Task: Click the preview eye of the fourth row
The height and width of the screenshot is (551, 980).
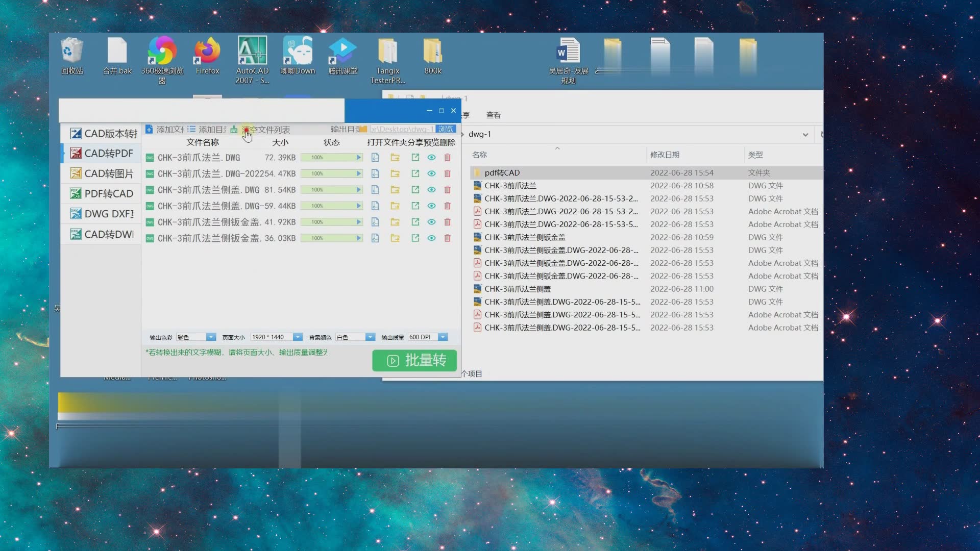Action: coord(431,206)
